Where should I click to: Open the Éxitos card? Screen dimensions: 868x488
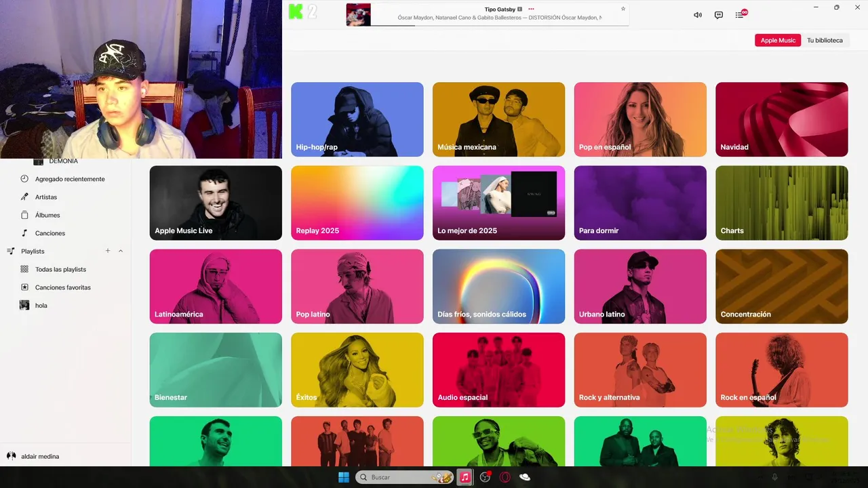pyautogui.click(x=357, y=369)
